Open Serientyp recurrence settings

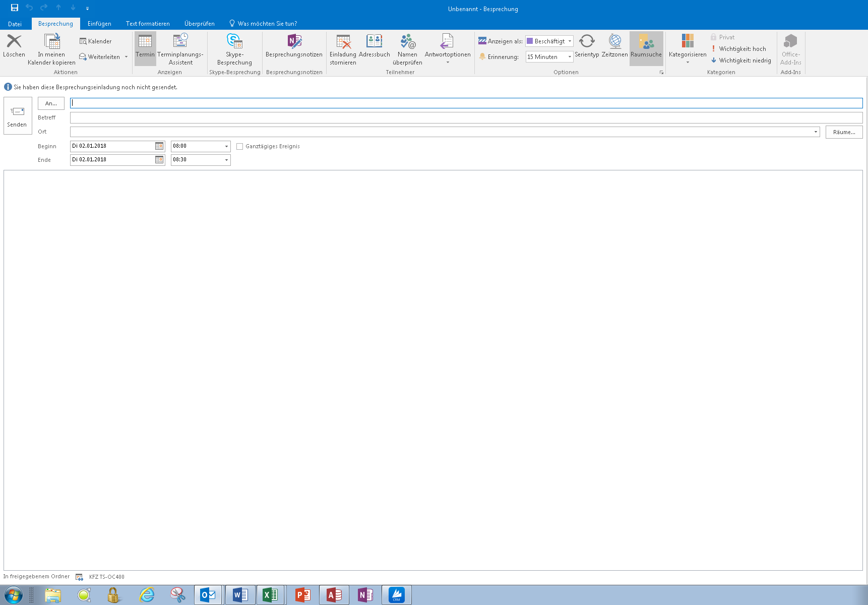[587, 46]
